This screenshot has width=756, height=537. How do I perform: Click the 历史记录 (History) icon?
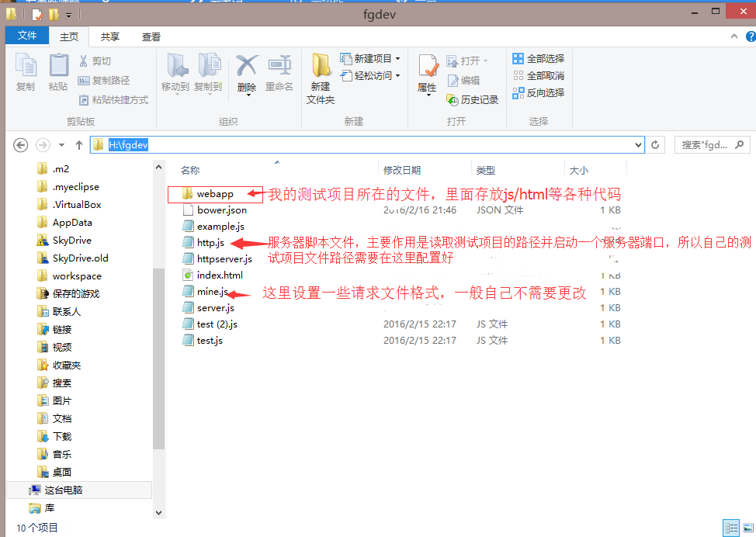[453, 101]
